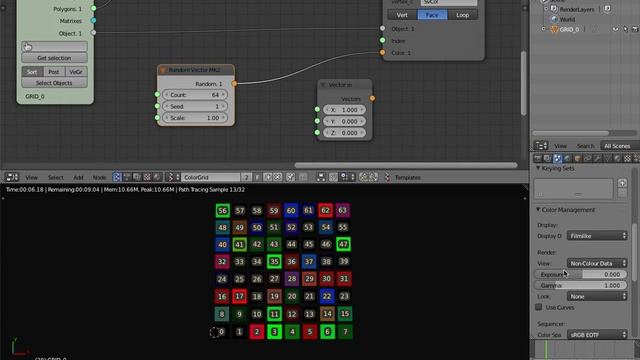The image size is (640, 360).
Task: Toggle the Sort option
Action: tap(32, 72)
